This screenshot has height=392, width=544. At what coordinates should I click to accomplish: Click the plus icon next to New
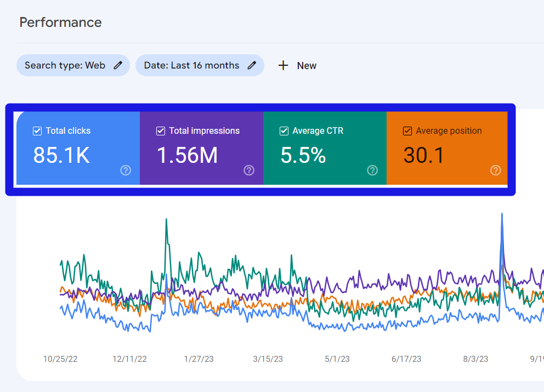click(283, 66)
